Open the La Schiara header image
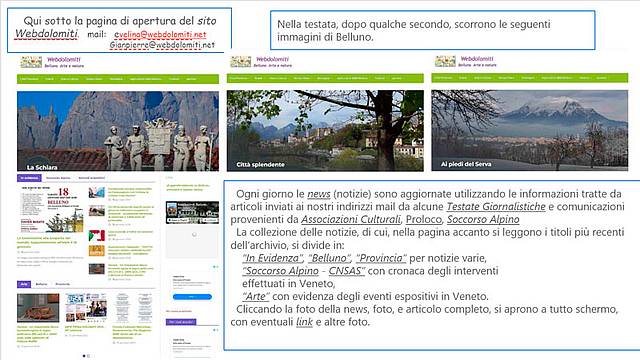The image size is (640, 360). [118, 131]
